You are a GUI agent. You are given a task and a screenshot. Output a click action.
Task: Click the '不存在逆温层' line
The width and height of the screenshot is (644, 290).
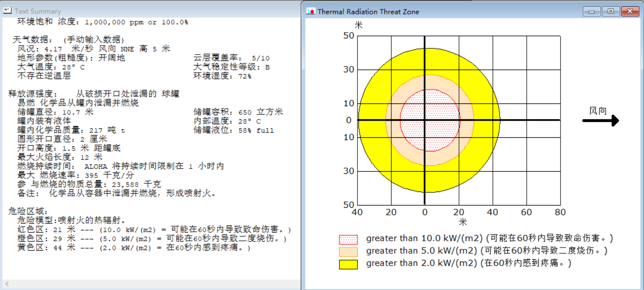point(44,76)
